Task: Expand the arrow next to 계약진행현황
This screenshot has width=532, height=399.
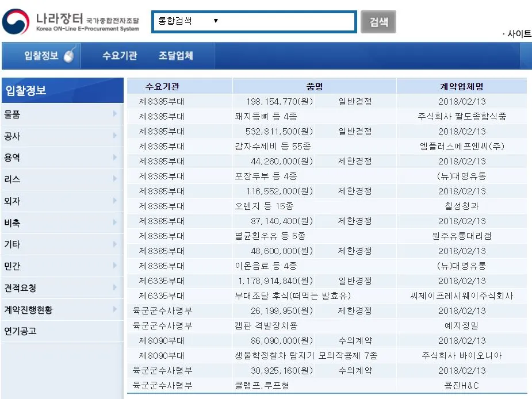Action: point(114,309)
